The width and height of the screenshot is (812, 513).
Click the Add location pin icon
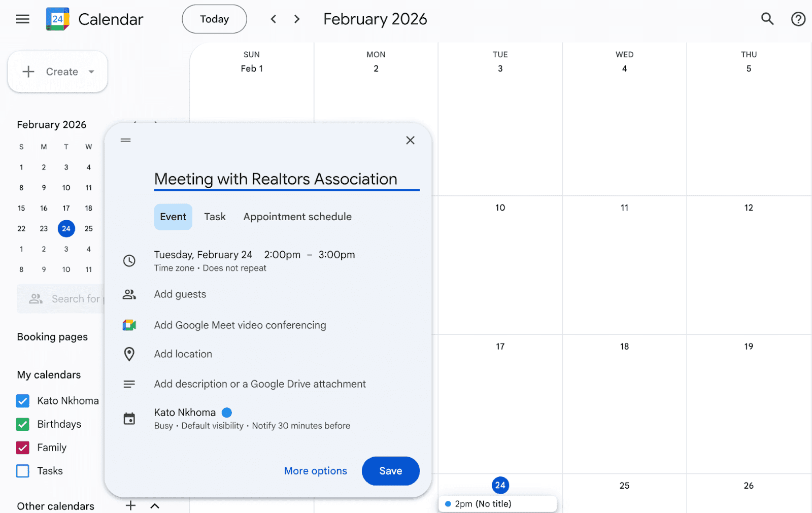tap(129, 354)
